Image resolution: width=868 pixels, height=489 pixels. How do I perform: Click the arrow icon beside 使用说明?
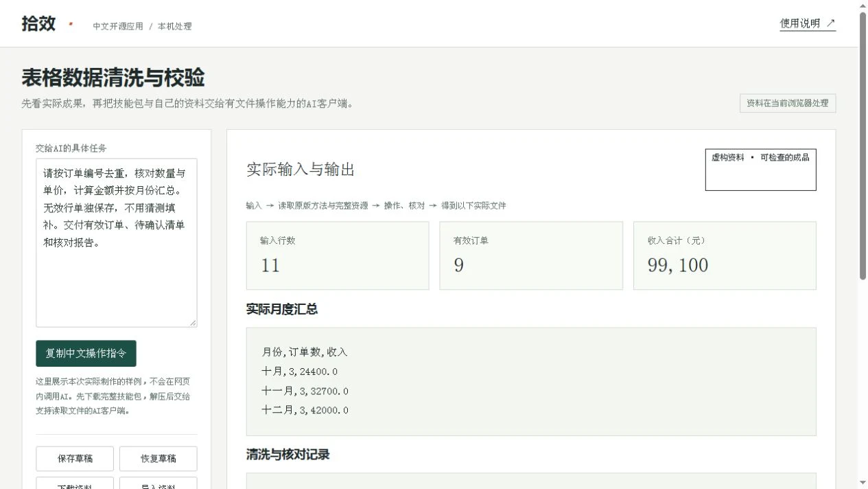(x=830, y=23)
